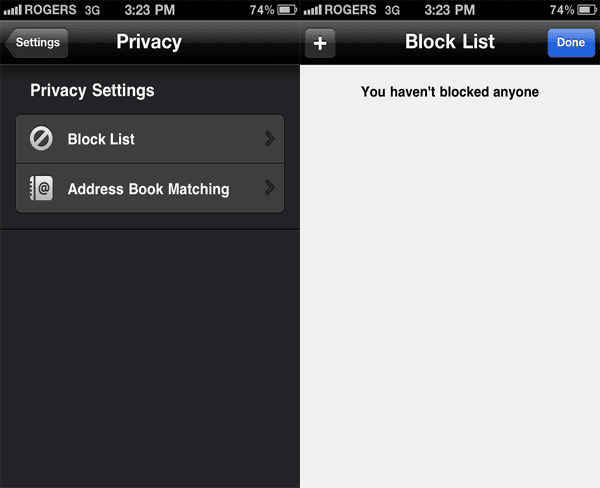Expand Address Book Matching chevron
Screen dimensions: 600x488
click(x=270, y=188)
